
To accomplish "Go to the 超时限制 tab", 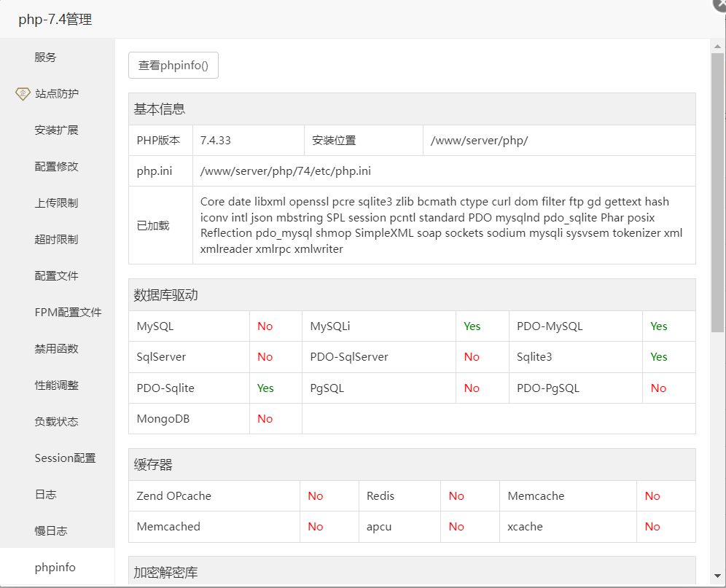I will pyautogui.click(x=58, y=240).
